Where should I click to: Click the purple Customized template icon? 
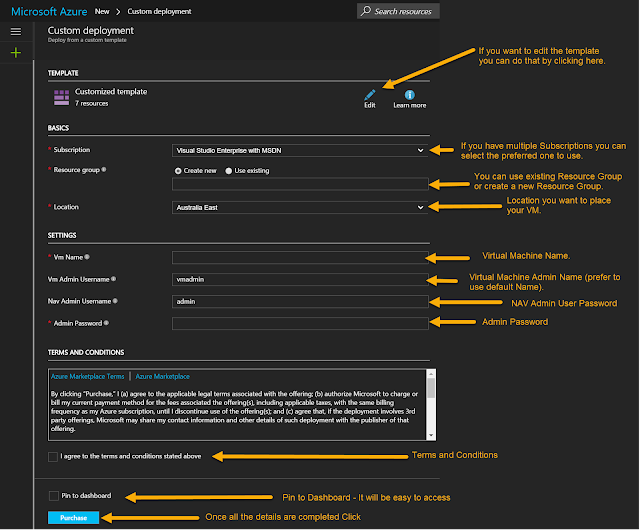[x=62, y=96]
